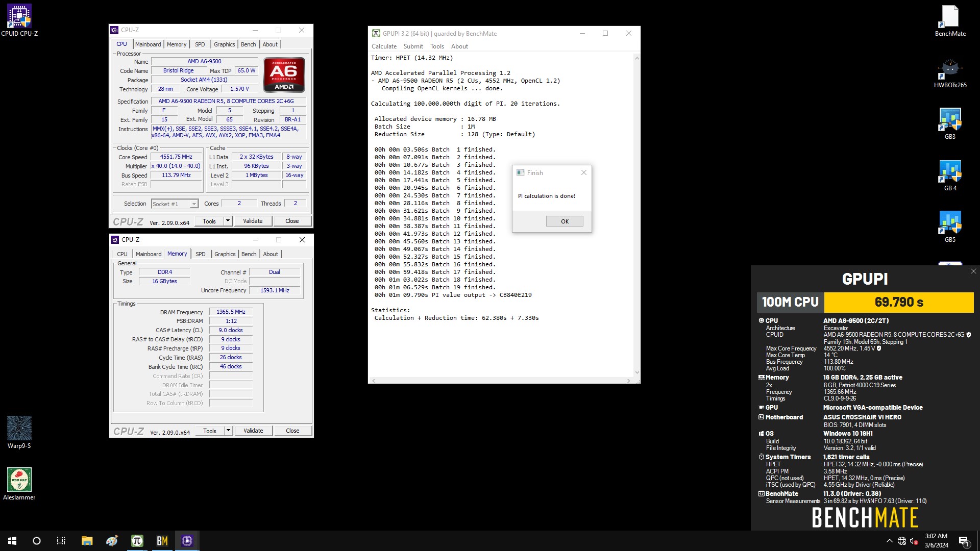The width and height of the screenshot is (980, 551).
Task: Open the Calculate menu in GPUPI
Action: pos(384,46)
